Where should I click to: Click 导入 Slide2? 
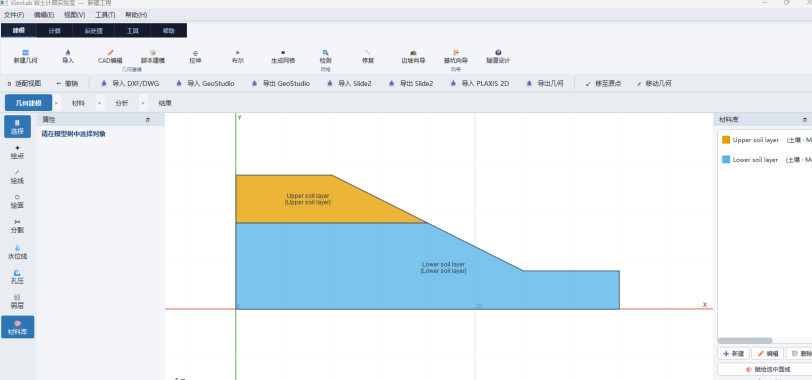point(350,83)
